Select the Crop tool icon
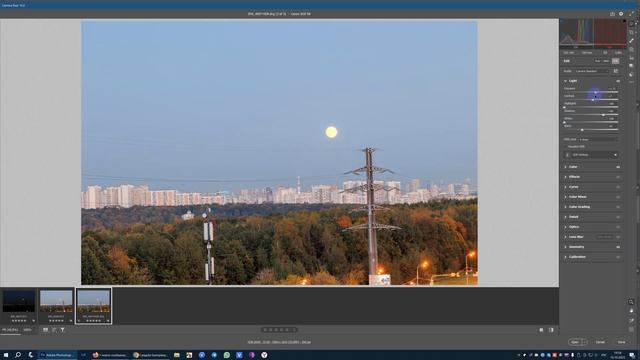 [631, 32]
